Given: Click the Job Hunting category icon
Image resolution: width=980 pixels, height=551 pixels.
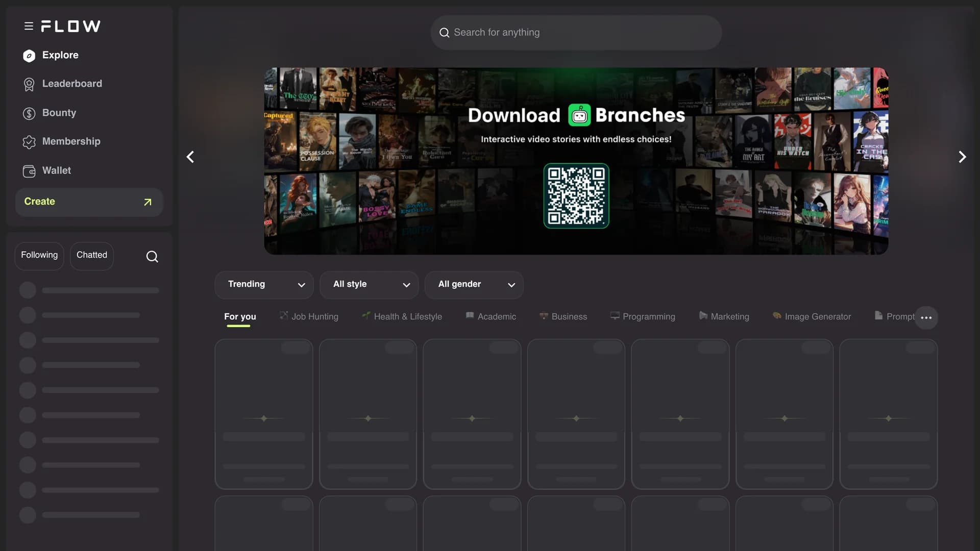Looking at the screenshot, I should pos(284,316).
